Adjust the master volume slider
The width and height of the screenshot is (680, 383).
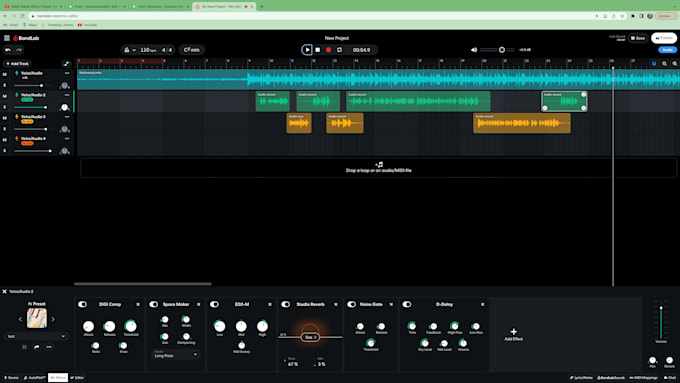pyautogui.click(x=497, y=50)
